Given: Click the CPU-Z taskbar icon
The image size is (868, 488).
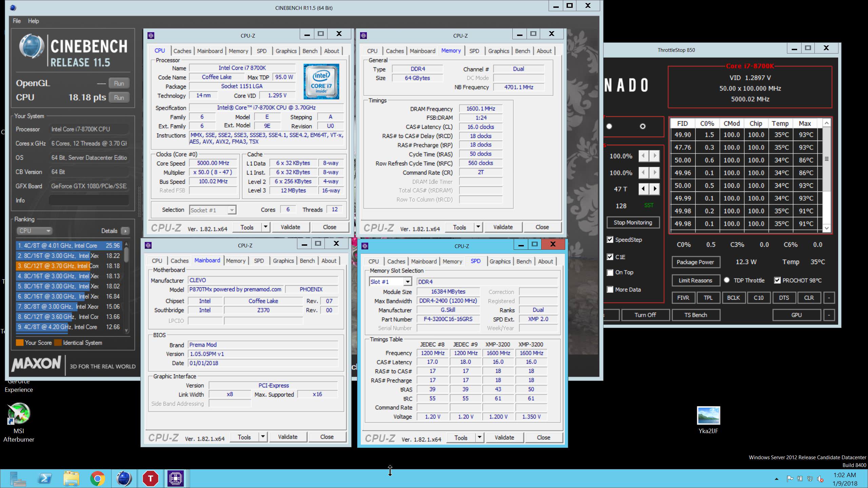Looking at the screenshot, I should click(x=176, y=478).
